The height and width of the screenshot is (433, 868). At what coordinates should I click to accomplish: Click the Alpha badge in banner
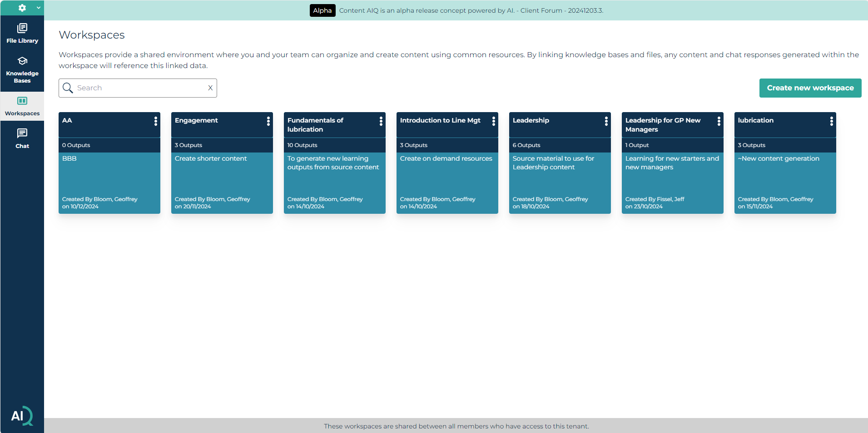pos(322,10)
